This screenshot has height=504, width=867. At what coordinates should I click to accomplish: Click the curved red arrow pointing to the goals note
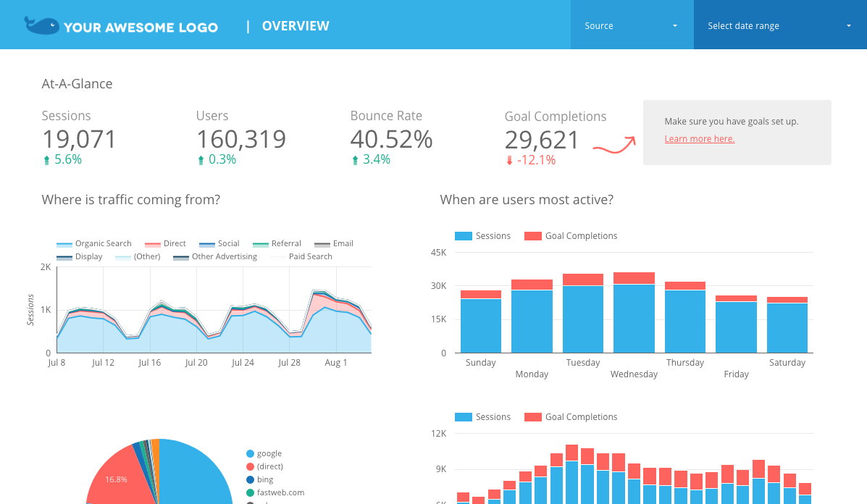(614, 146)
